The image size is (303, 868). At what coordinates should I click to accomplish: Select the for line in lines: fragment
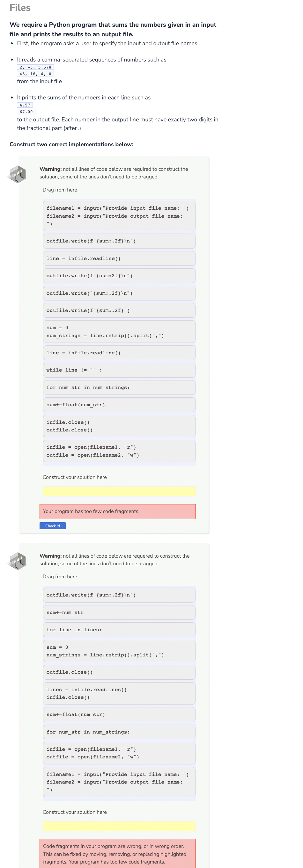tap(119, 630)
